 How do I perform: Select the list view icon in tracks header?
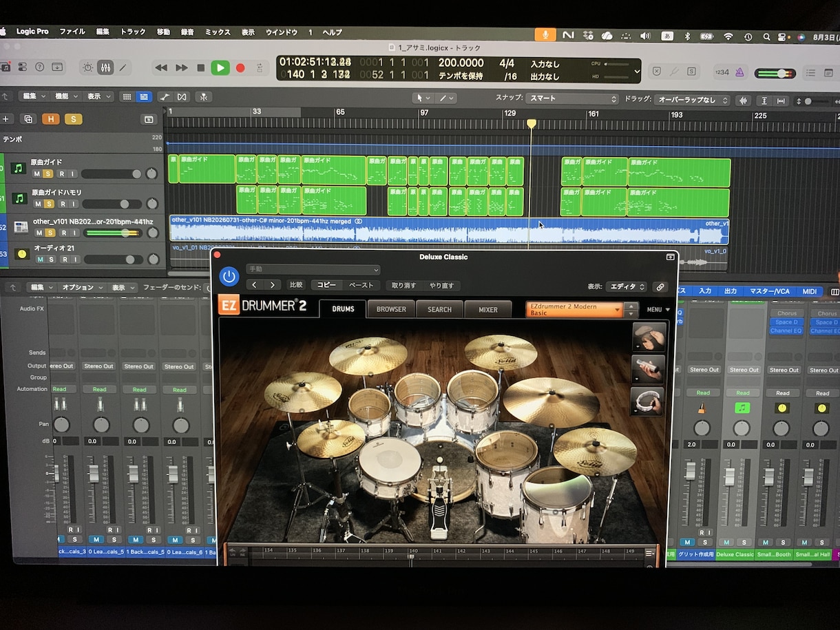coord(144,97)
